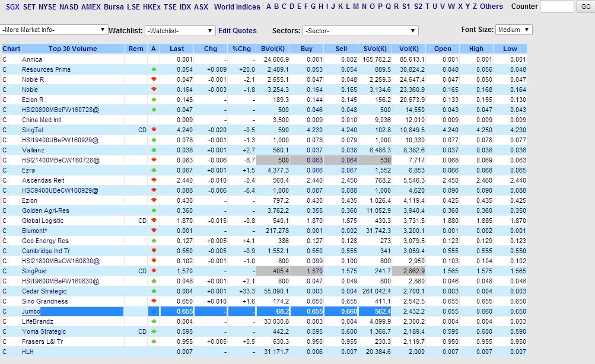This screenshot has width=595, height=364.
Task: Open the World Indices section
Action: (x=236, y=7)
